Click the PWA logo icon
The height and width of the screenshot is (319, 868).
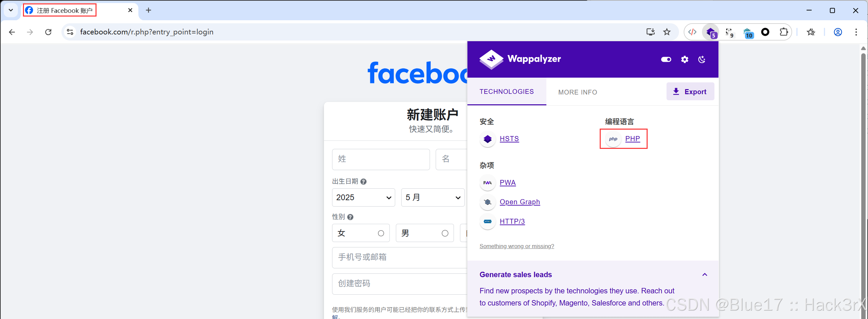pyautogui.click(x=488, y=183)
